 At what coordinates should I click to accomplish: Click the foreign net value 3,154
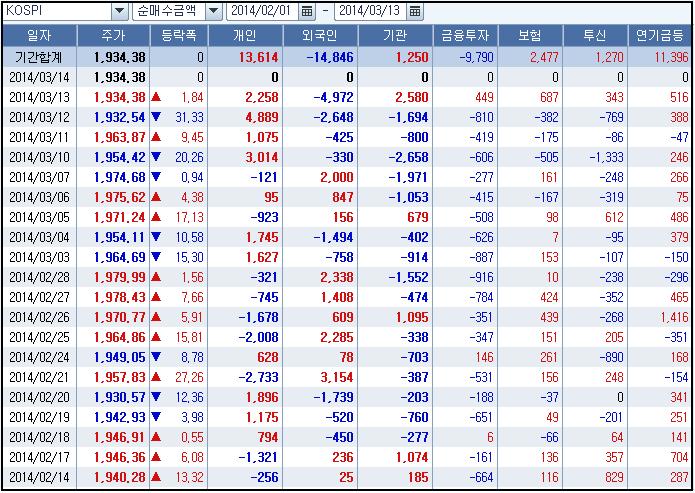click(x=337, y=377)
